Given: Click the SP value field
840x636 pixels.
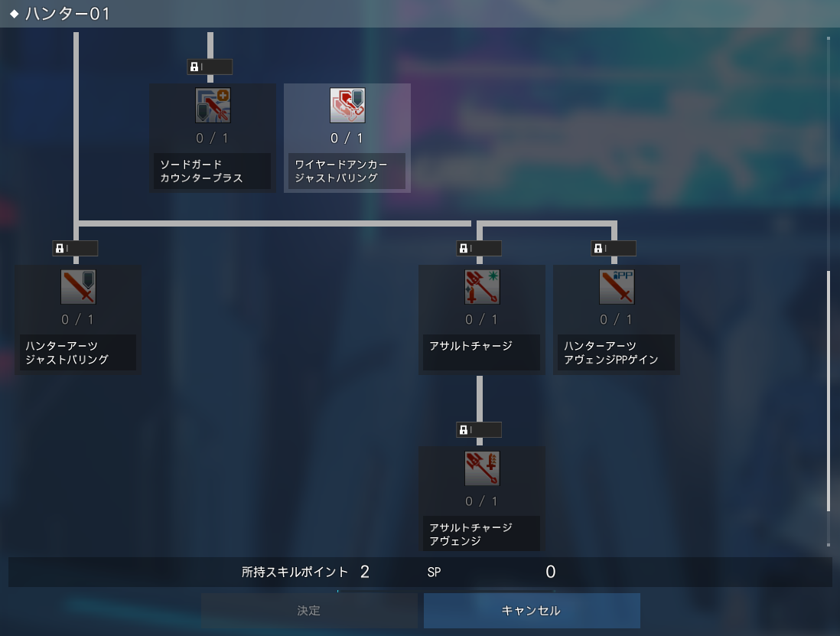Looking at the screenshot, I should coord(550,572).
